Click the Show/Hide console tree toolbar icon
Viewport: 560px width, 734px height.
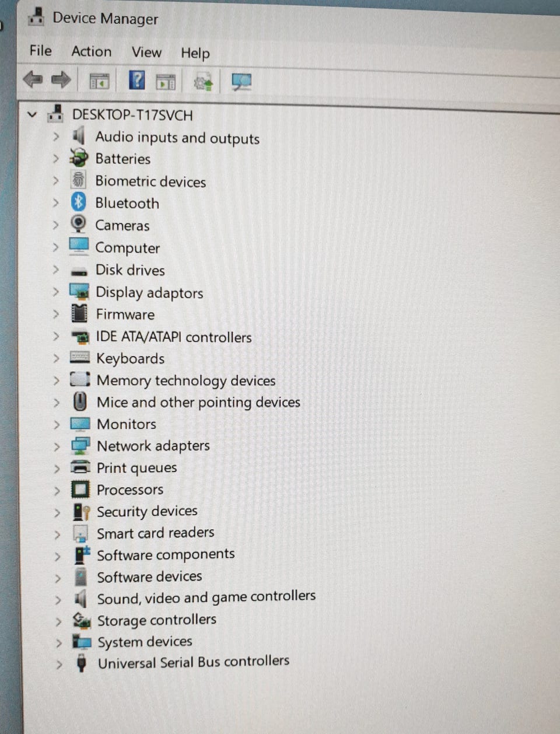tap(99, 82)
